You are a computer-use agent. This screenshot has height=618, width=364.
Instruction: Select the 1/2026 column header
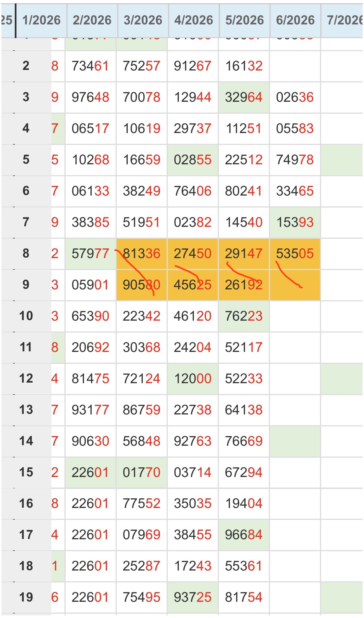pos(41,20)
